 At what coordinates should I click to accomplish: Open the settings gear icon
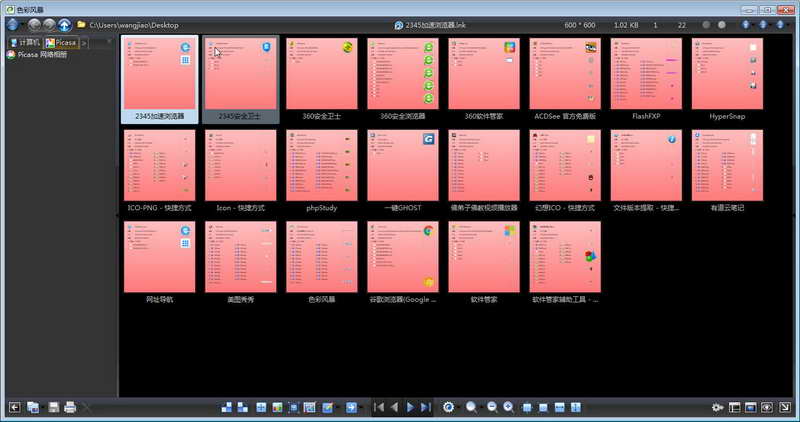click(x=717, y=407)
